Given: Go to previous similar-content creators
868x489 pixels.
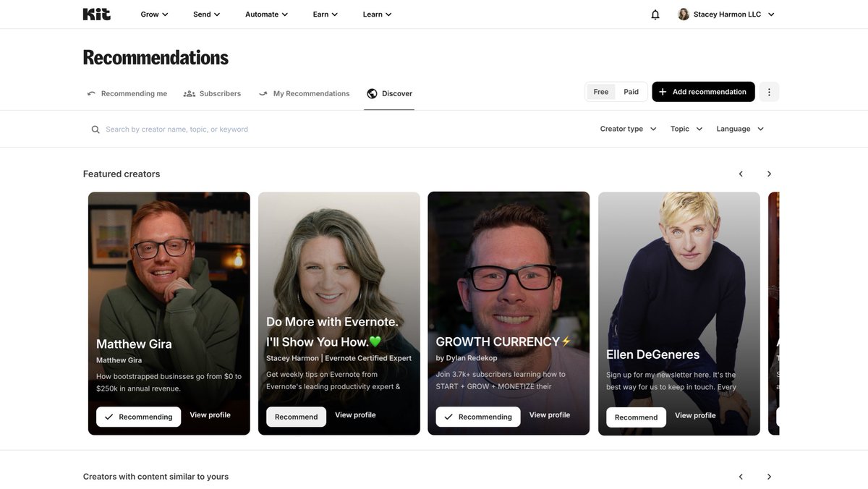Looking at the screenshot, I should [x=741, y=477].
